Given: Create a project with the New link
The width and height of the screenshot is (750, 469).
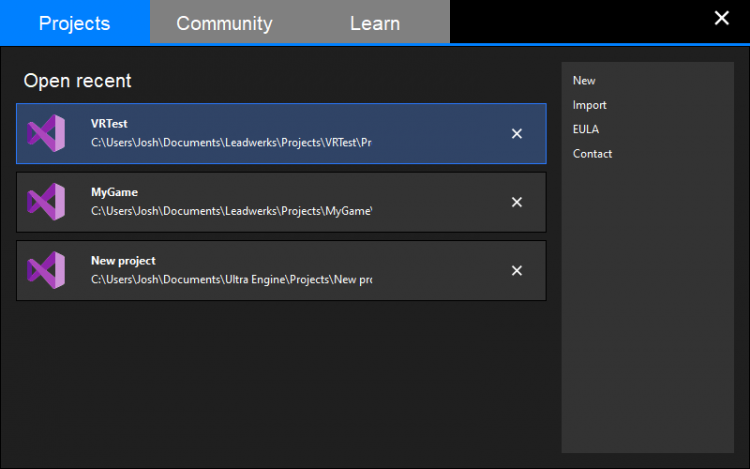Looking at the screenshot, I should click(584, 81).
